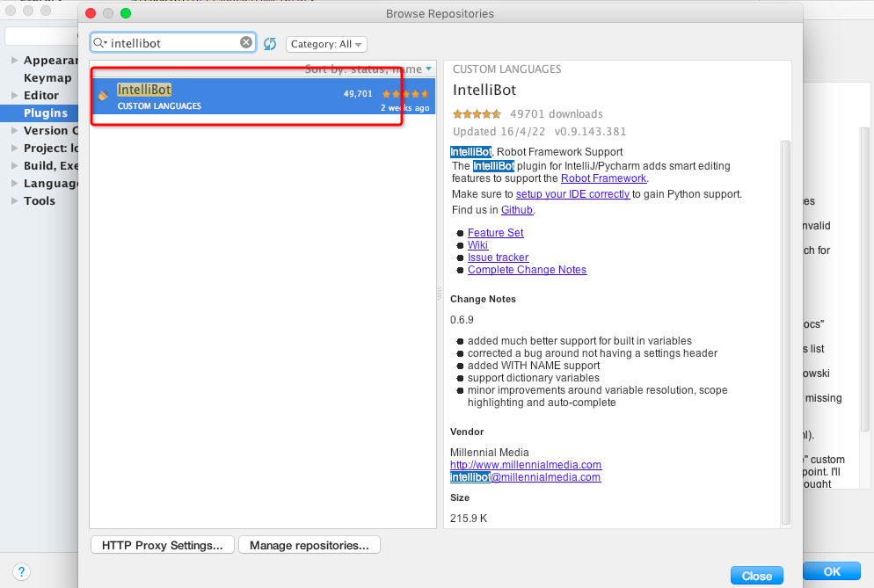Expand the Appearance settings tree node
The image size is (874, 588).
point(14,61)
